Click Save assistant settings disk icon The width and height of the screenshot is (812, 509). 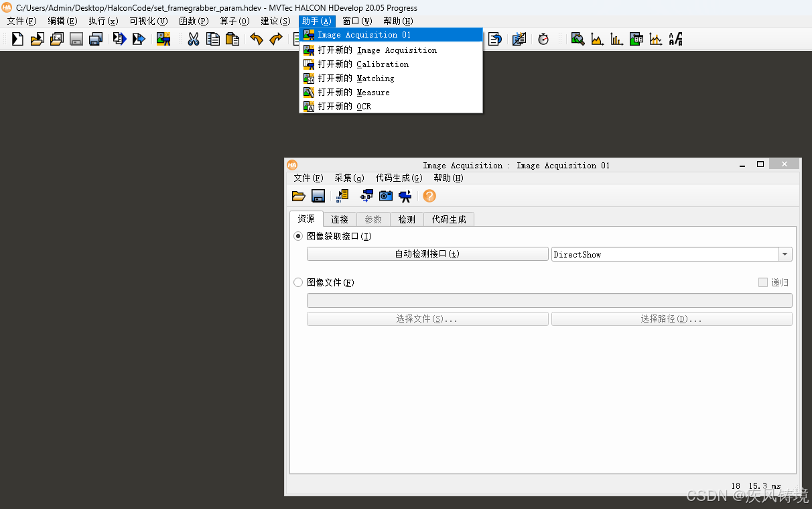click(318, 196)
